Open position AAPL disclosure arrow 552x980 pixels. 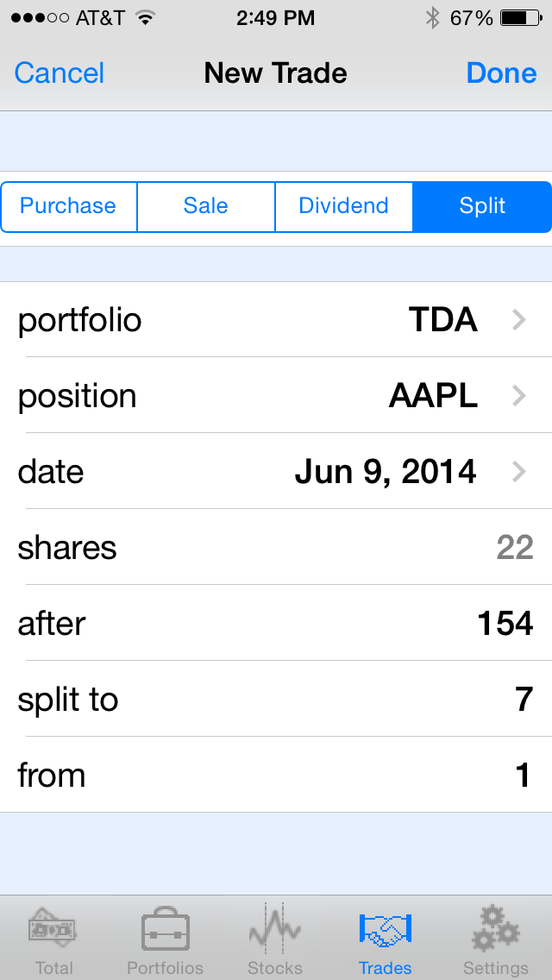click(518, 396)
